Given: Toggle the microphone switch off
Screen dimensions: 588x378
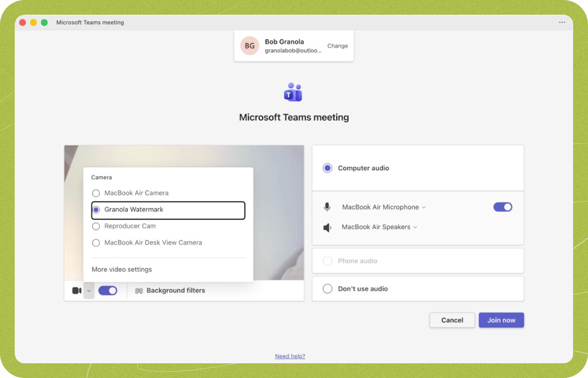Looking at the screenshot, I should coord(503,207).
